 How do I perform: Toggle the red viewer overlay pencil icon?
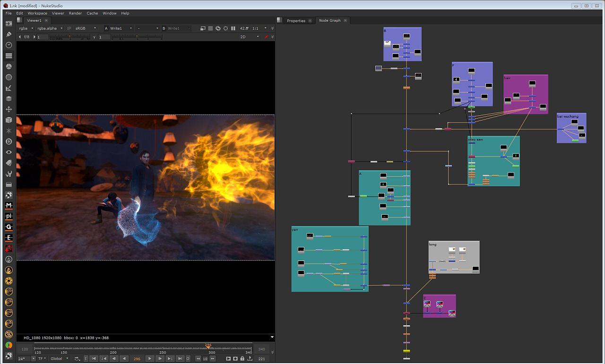266,37
